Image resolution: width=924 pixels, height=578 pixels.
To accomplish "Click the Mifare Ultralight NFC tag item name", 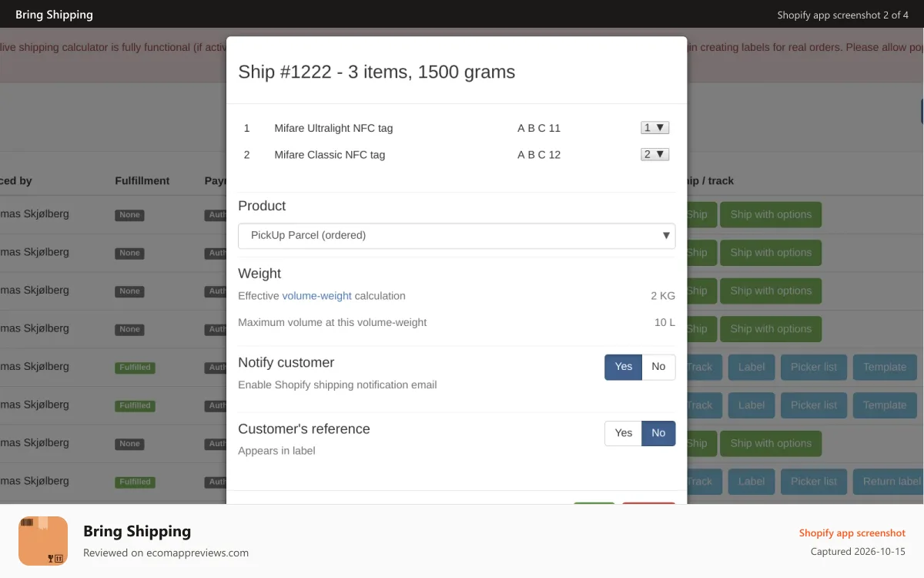I will click(333, 128).
